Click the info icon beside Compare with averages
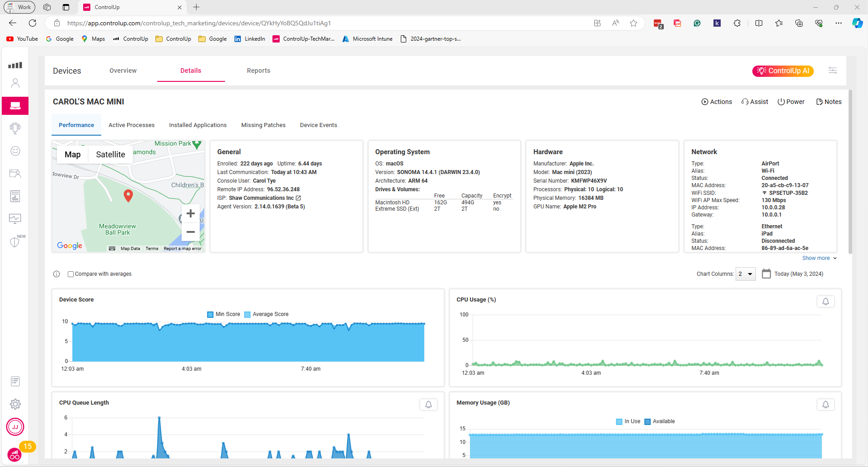868x467 pixels. click(56, 274)
